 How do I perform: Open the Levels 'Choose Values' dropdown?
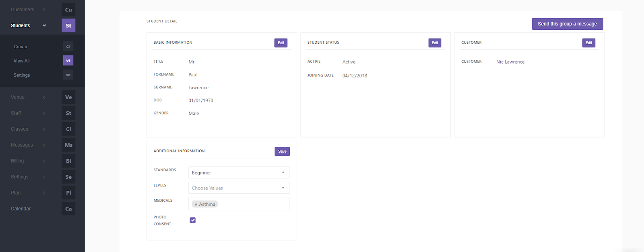239,188
